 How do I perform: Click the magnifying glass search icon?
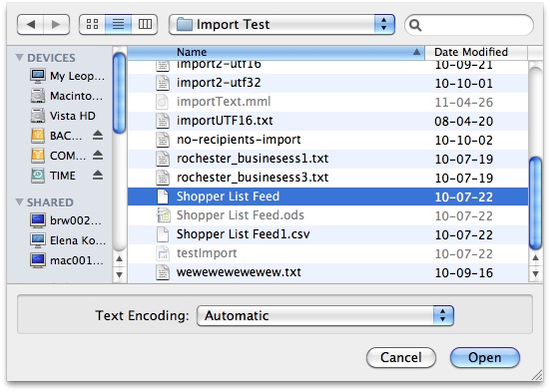pos(415,25)
